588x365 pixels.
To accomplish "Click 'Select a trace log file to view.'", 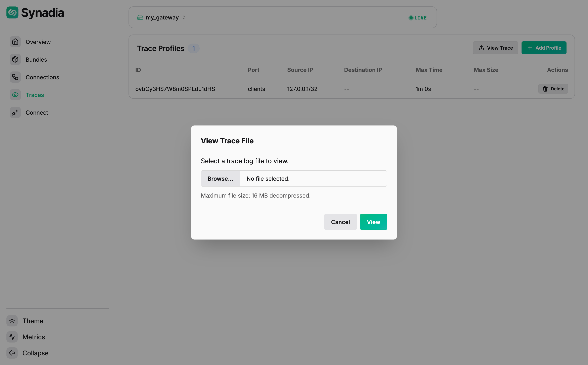I will [245, 161].
